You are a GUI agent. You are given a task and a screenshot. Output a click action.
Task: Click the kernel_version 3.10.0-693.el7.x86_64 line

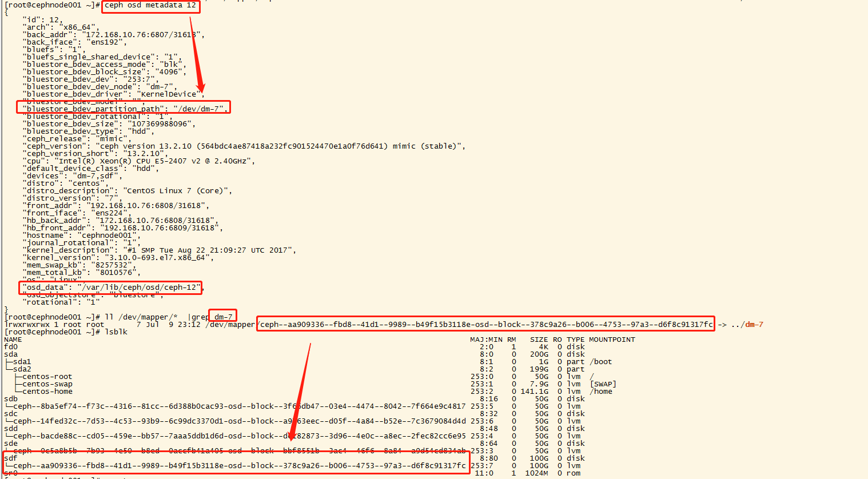click(x=118, y=258)
